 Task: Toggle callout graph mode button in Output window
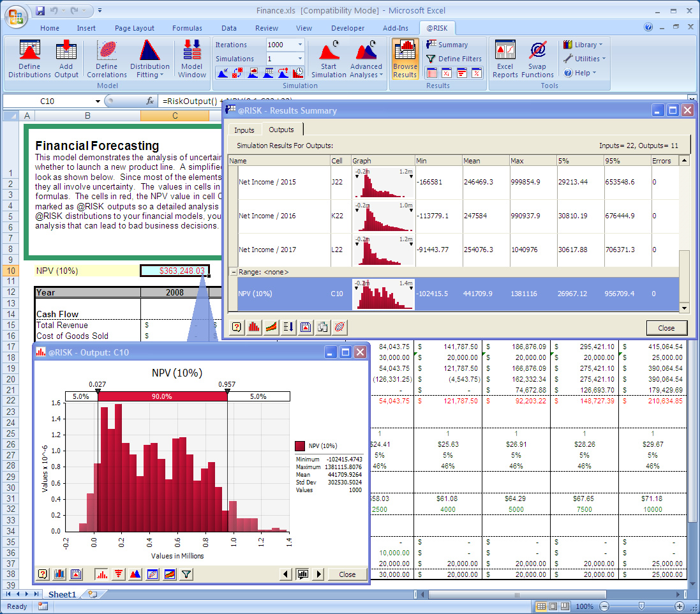click(x=302, y=574)
